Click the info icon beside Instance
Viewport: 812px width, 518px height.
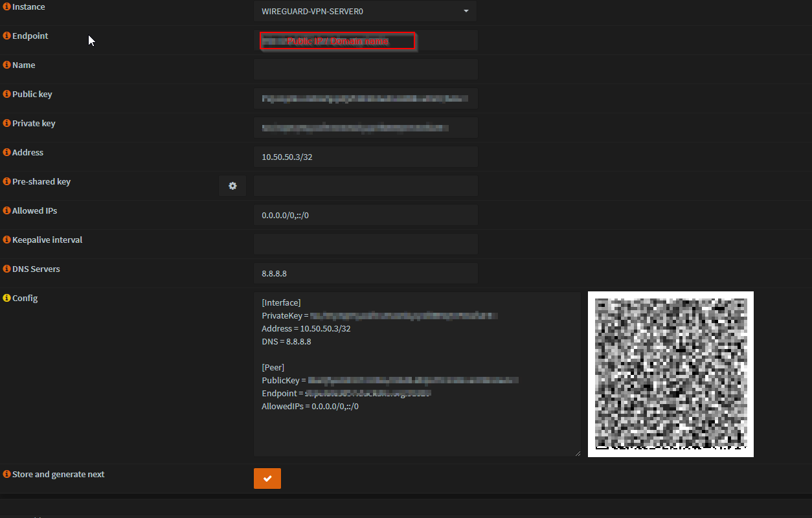(x=7, y=7)
